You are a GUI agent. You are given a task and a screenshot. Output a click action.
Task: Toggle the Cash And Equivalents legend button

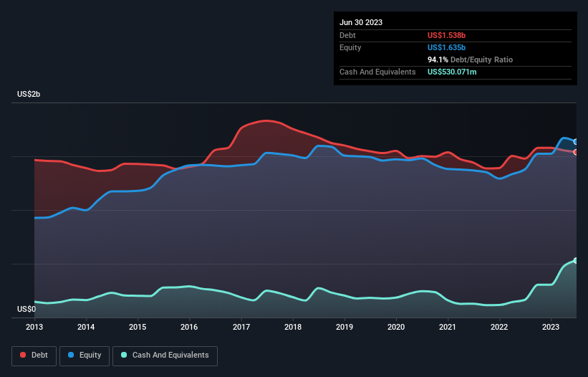pyautogui.click(x=165, y=355)
